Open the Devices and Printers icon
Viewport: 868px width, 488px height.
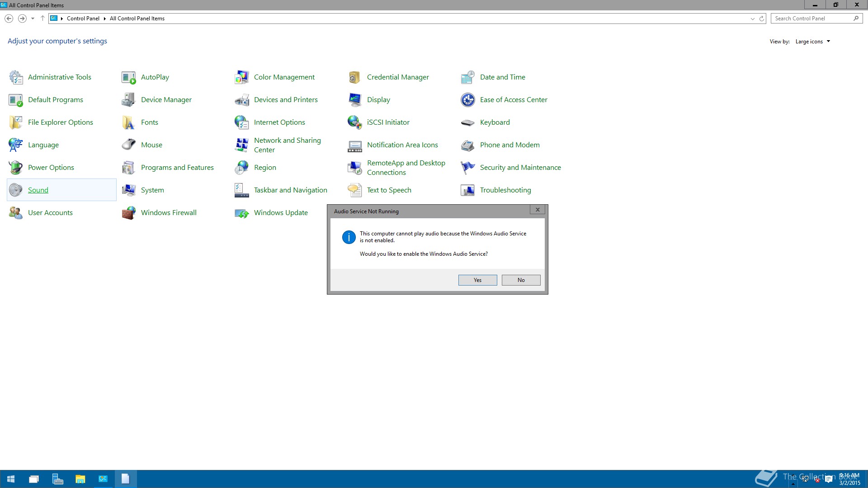(242, 100)
